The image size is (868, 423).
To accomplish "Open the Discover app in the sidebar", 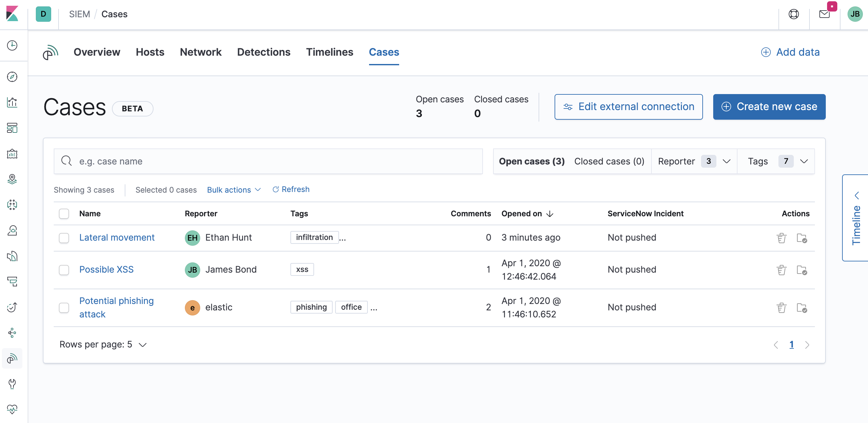I will click(x=12, y=77).
